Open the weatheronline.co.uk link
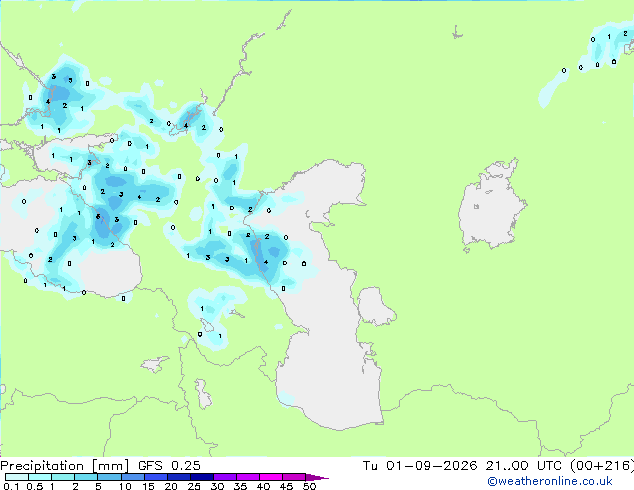The width and height of the screenshot is (634, 490). [x=550, y=481]
